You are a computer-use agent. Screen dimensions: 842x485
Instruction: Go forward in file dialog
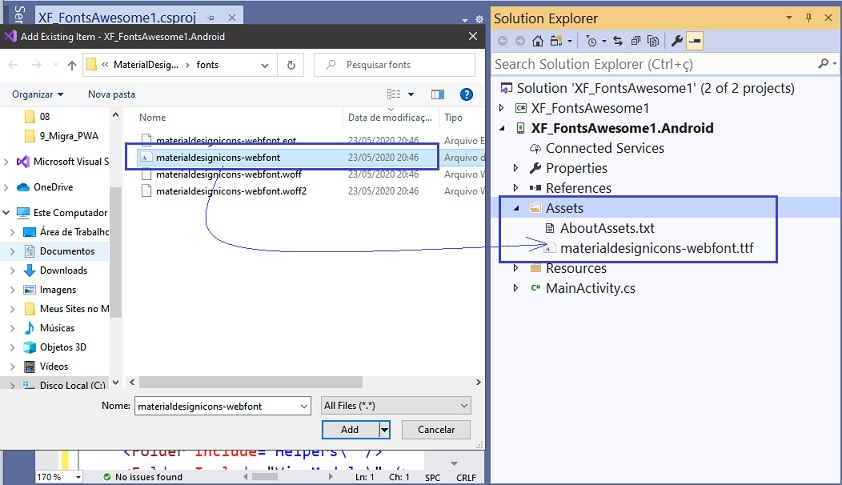(37, 65)
